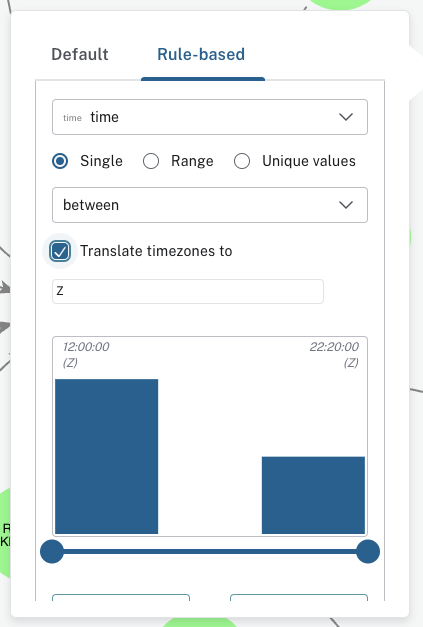Click the tall left histogram bar
This screenshot has width=423, height=627.
point(107,456)
